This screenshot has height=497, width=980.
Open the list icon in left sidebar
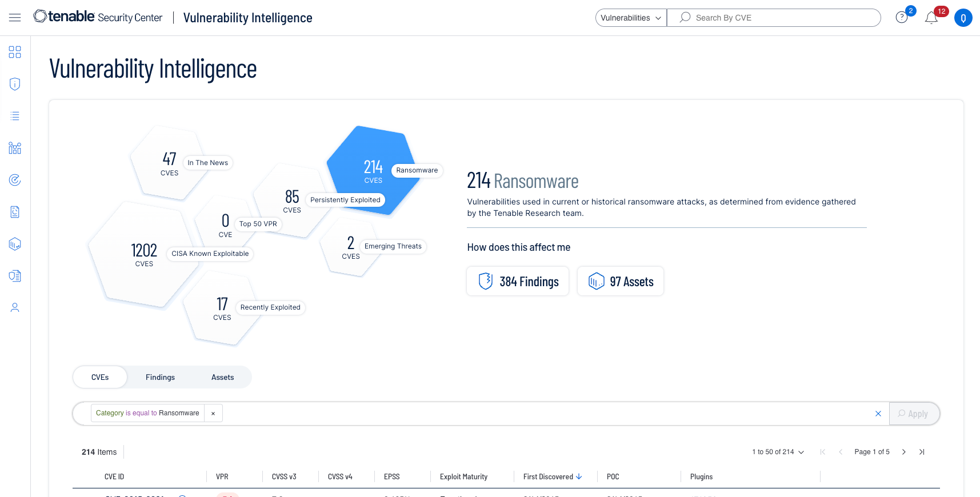tap(15, 116)
